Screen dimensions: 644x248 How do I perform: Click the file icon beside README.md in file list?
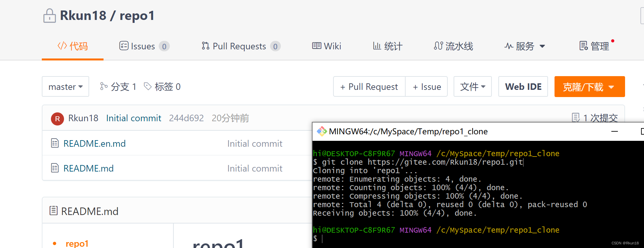point(55,168)
